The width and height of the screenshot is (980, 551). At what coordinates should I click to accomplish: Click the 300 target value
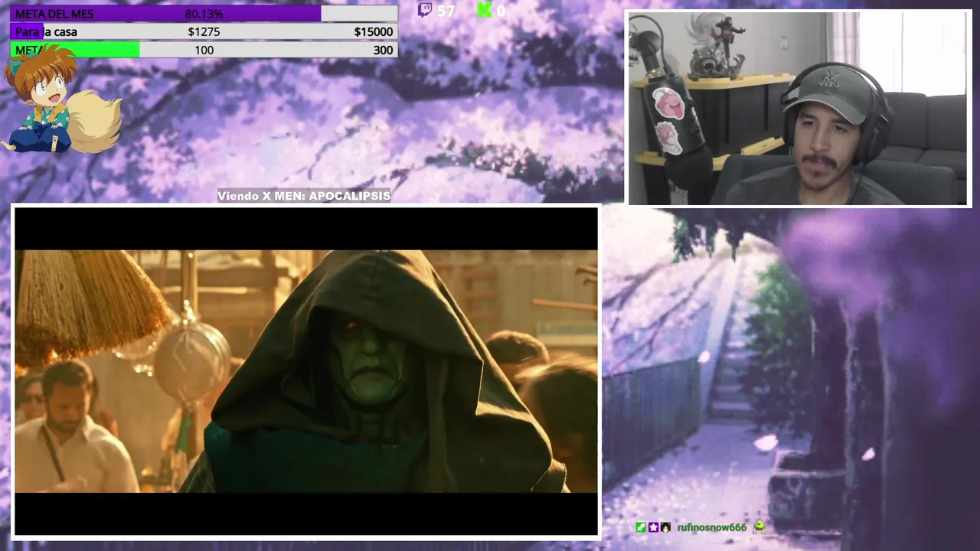coord(383,51)
